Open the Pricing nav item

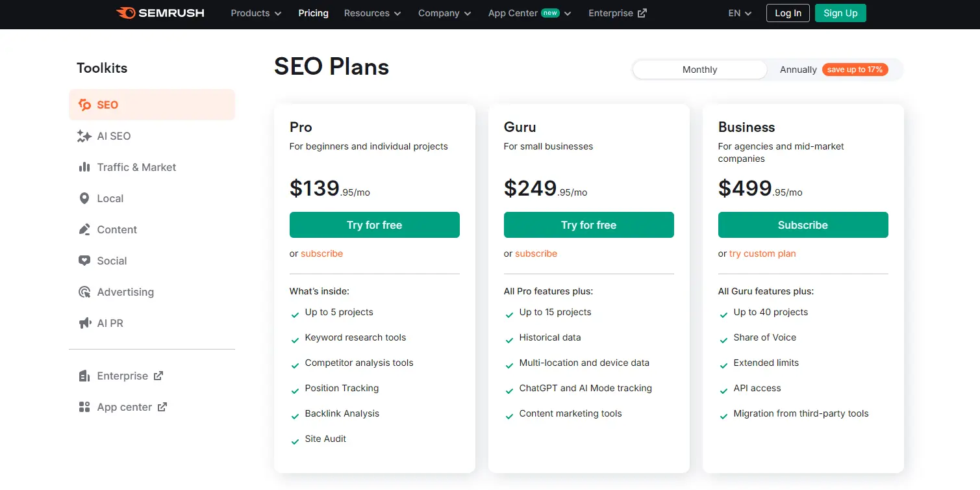click(x=313, y=13)
